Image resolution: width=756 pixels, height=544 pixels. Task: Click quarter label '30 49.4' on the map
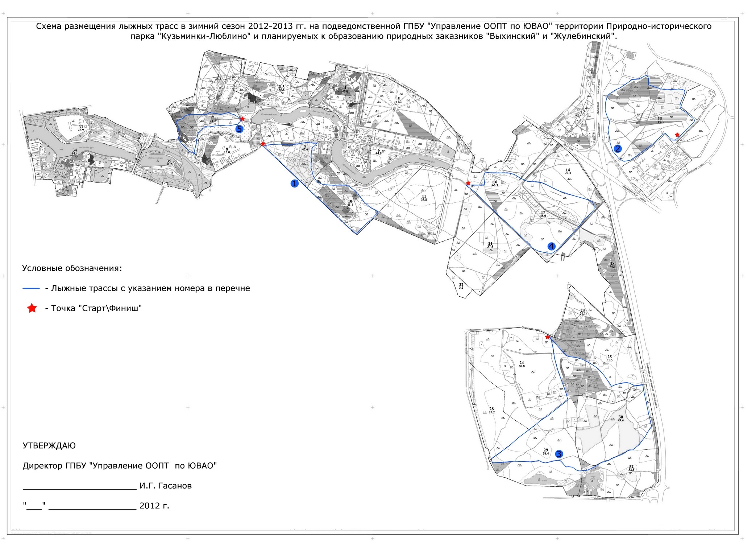pyautogui.click(x=620, y=418)
